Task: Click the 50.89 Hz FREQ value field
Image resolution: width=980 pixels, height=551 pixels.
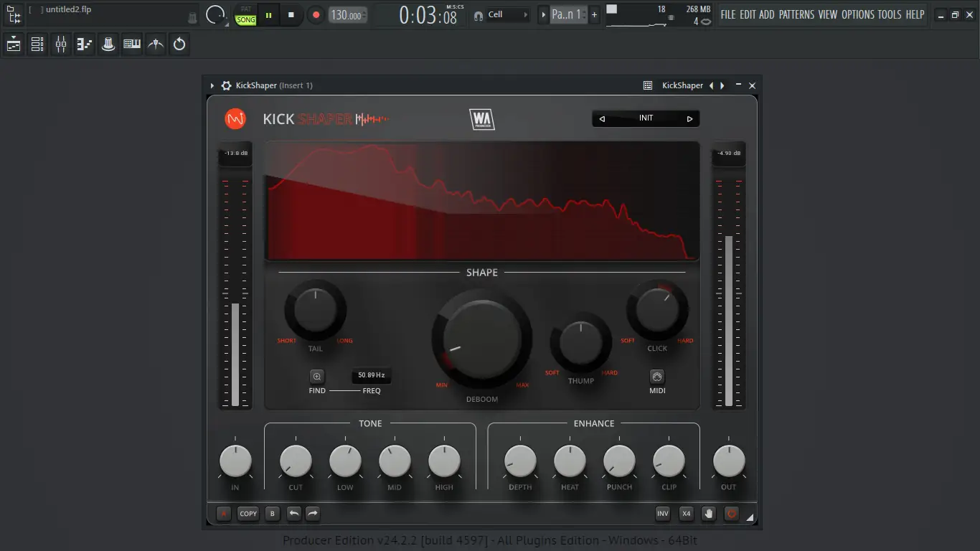Action: (x=371, y=375)
